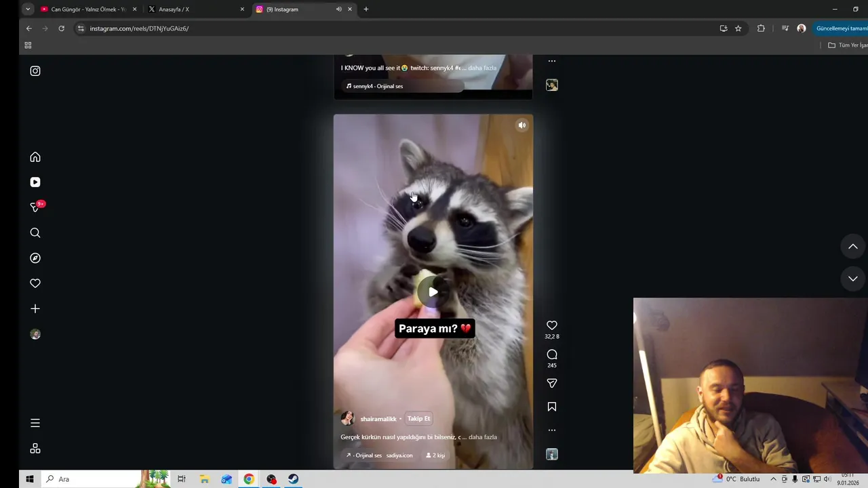Open the media controls music icon
The height and width of the screenshot is (488, 868).
pyautogui.click(x=785, y=28)
